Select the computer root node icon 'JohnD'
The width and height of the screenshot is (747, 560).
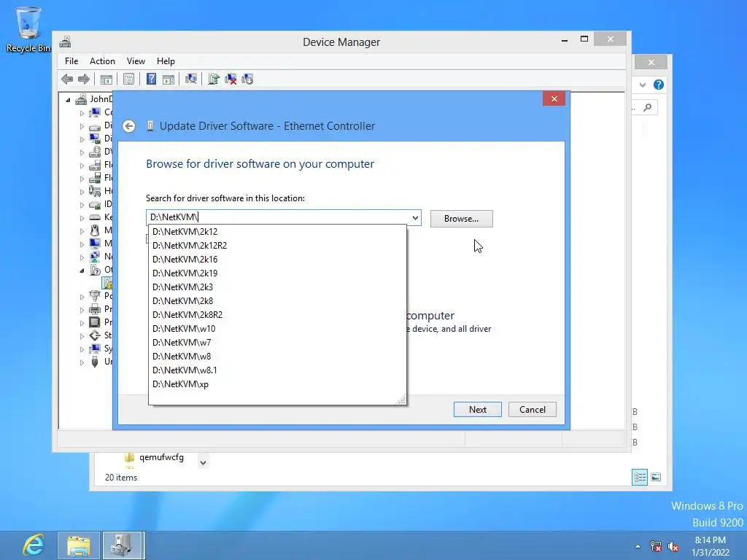pos(82,99)
